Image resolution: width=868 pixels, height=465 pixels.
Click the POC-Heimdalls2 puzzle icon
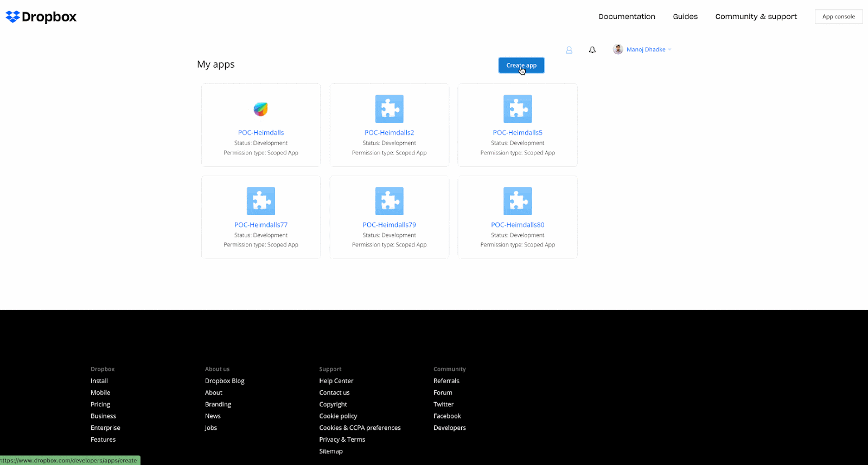point(390,109)
